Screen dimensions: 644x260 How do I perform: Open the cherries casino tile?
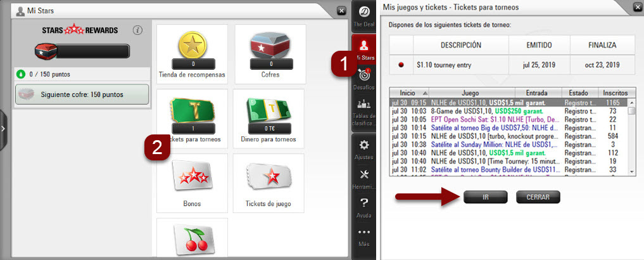coord(192,237)
